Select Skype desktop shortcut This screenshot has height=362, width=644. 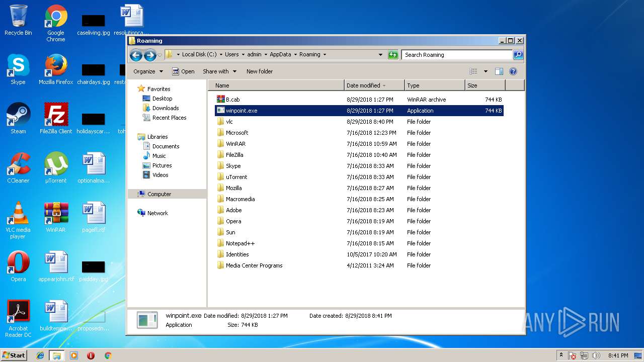coord(18,69)
